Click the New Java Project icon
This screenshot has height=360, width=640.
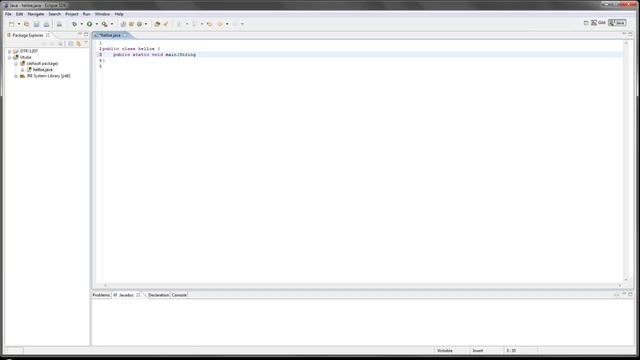[123, 24]
